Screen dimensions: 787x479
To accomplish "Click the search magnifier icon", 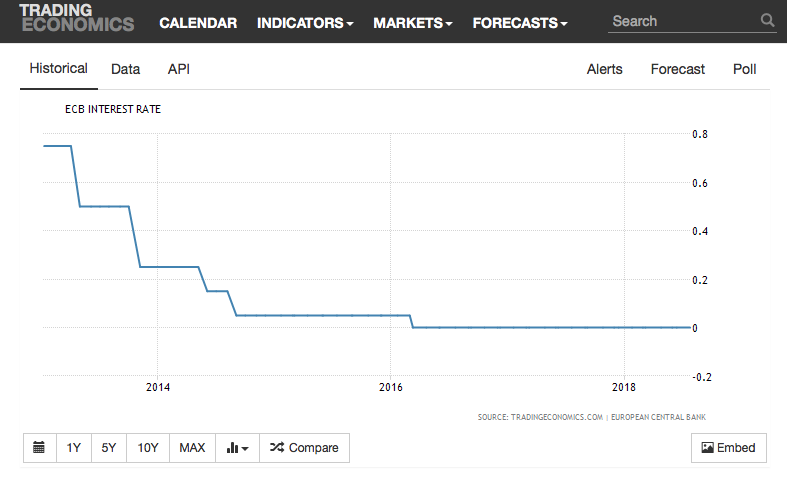I will pos(767,20).
